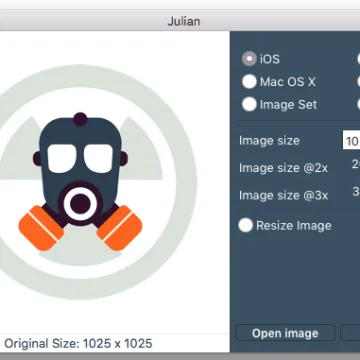Screen dimensions: 360x360
Task: Click the gas mask image preview
Action: (80, 182)
